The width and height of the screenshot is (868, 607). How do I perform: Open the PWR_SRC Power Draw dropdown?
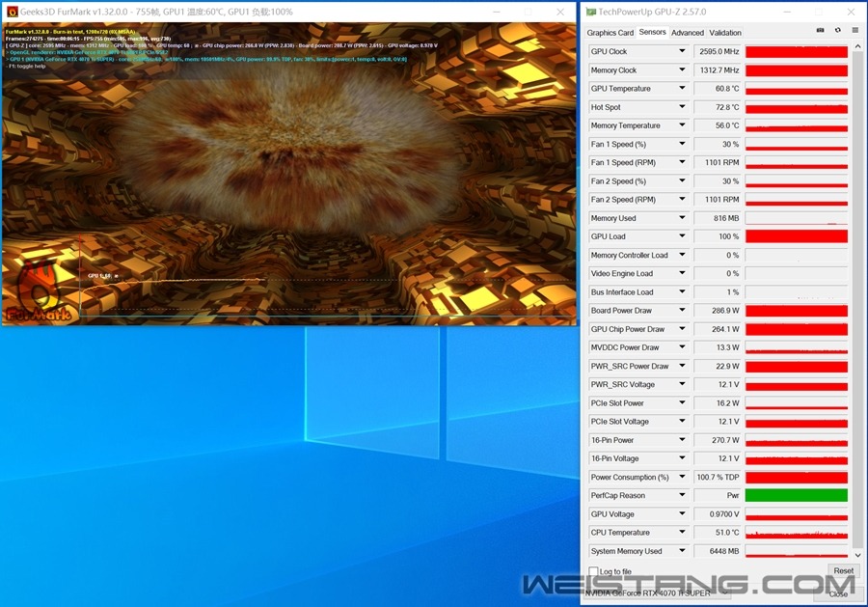tap(682, 366)
